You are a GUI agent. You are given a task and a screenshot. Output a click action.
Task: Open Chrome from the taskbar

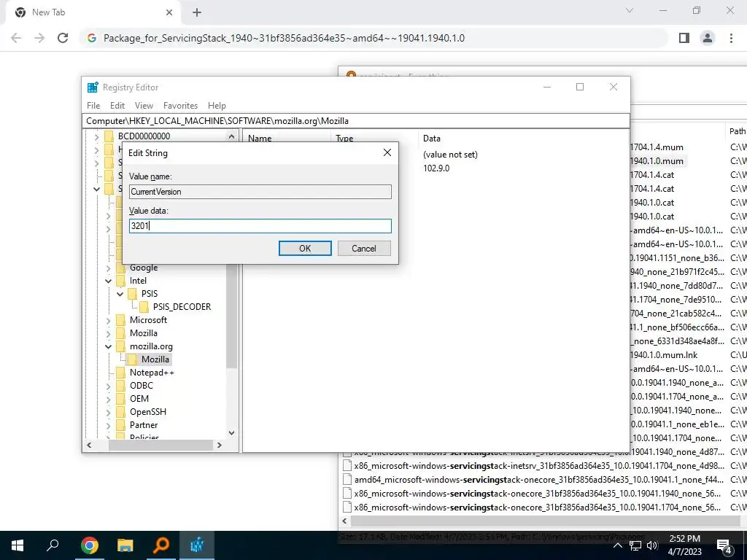(89, 545)
